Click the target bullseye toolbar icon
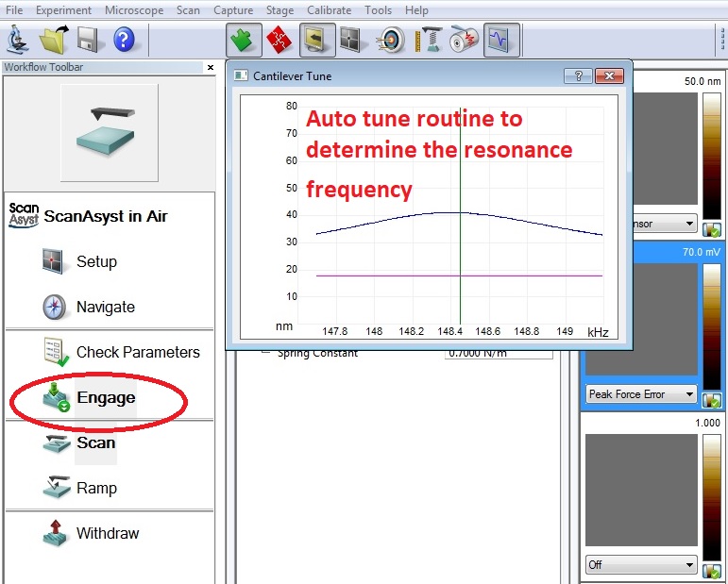 coord(390,40)
